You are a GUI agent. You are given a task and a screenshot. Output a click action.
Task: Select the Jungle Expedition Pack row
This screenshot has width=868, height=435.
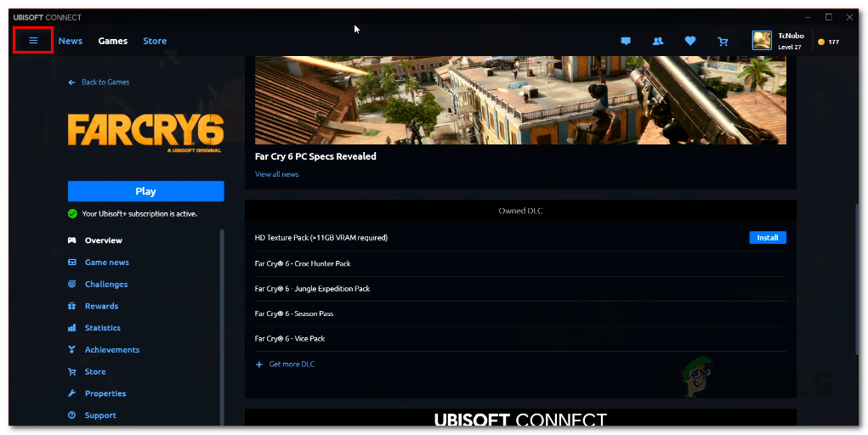tap(520, 289)
